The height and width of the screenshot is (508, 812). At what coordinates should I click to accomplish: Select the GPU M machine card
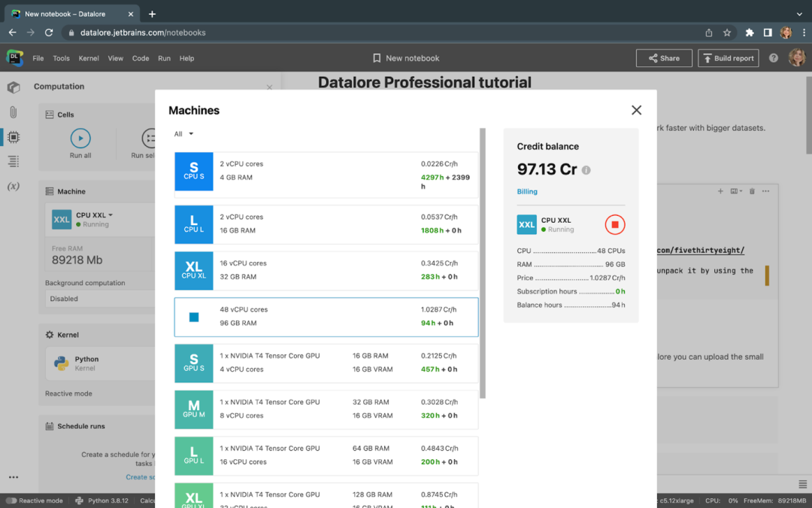click(326, 409)
